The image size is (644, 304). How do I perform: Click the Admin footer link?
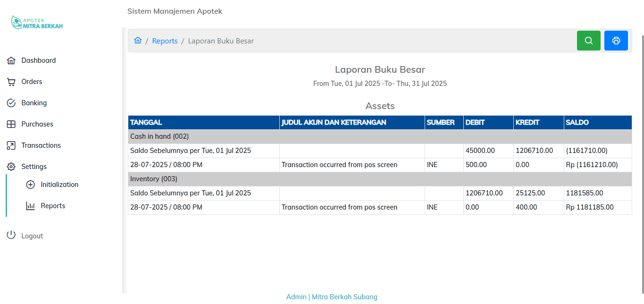[x=296, y=297]
